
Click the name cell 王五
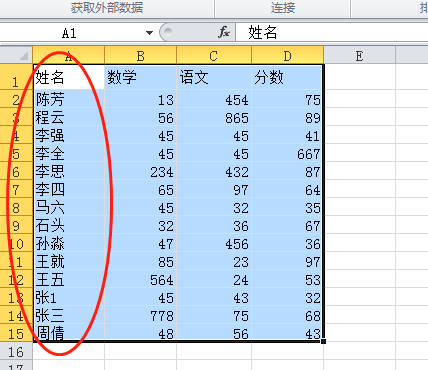[69, 279]
